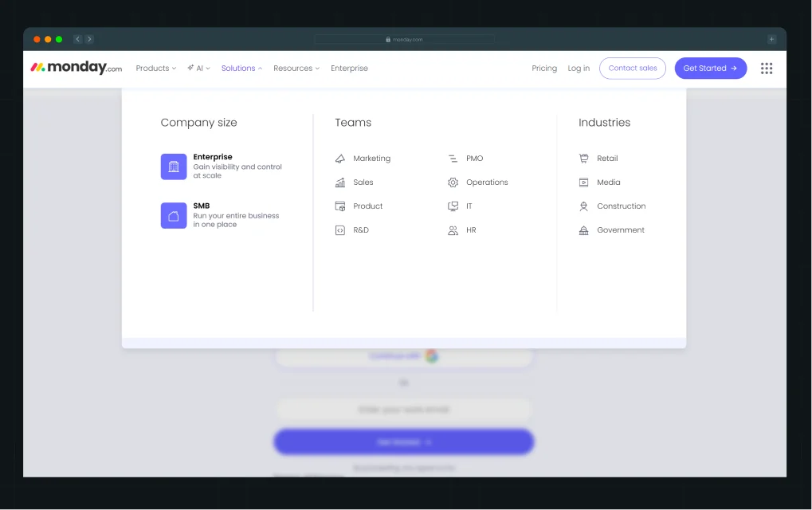Click the blurred purple Get Started button
The image size is (812, 510).
[x=403, y=441]
